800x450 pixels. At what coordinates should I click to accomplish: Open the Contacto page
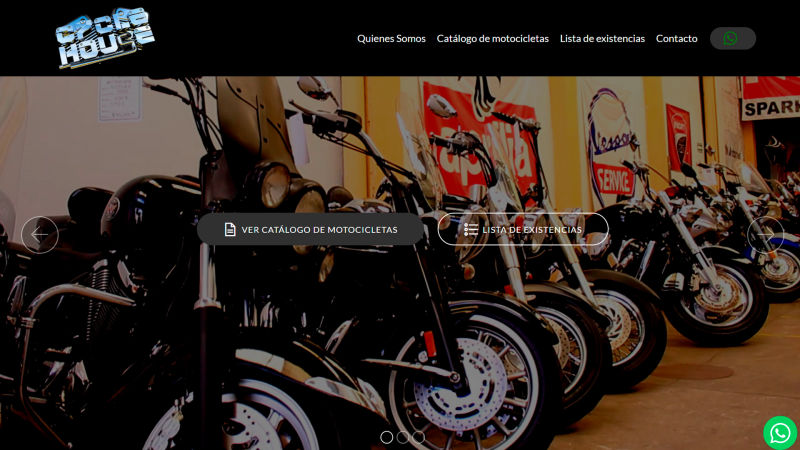coord(677,38)
